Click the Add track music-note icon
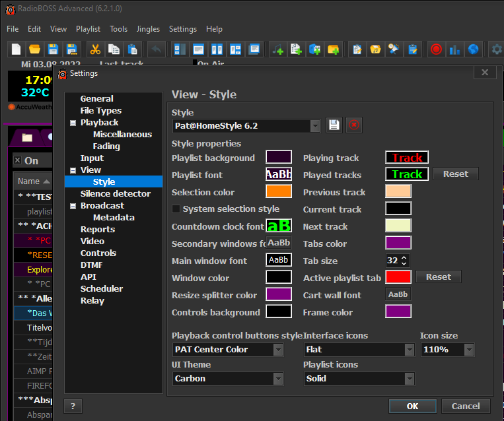The height and width of the screenshot is (421, 504). pyautogui.click(x=277, y=49)
